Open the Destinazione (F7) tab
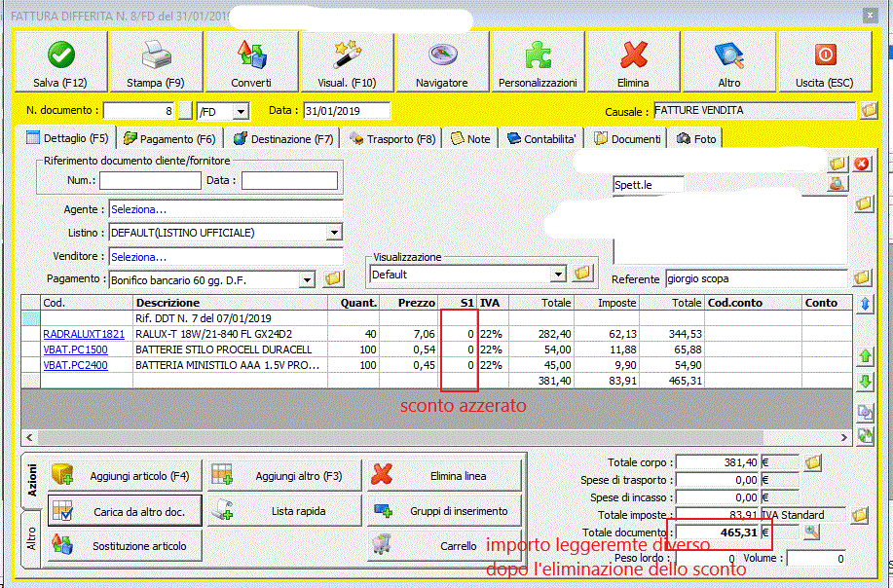893x588 pixels. pyautogui.click(x=283, y=139)
